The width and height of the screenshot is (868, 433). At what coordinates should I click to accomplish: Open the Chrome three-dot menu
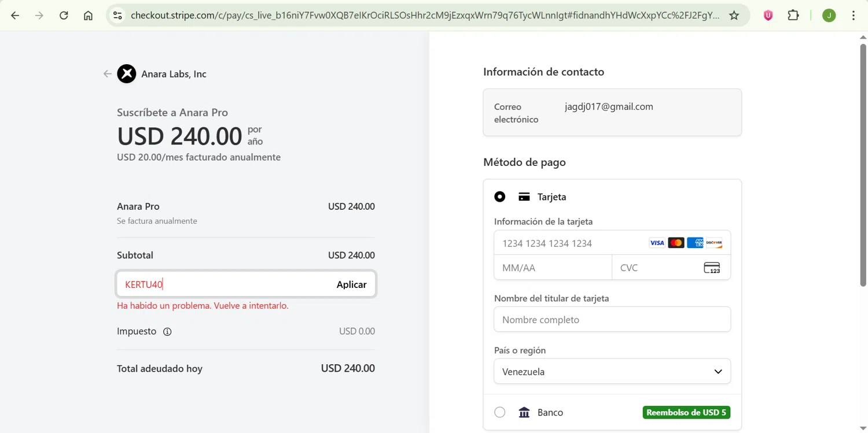[854, 16]
